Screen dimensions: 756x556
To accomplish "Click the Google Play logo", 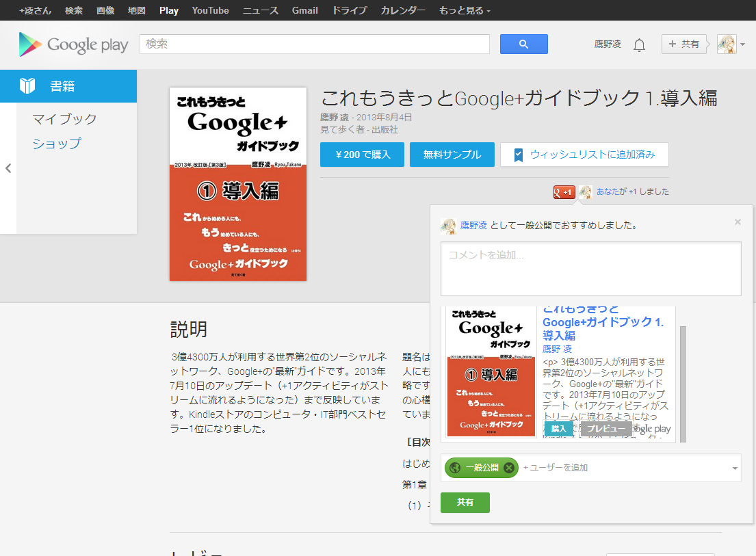I will point(73,44).
